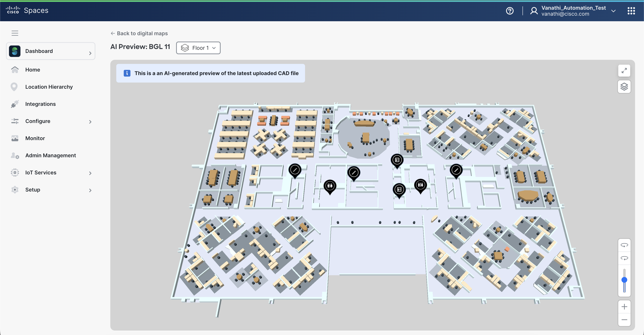644x335 pixels.
Task: Click the fullscreen expand map icon
Action: (x=624, y=71)
